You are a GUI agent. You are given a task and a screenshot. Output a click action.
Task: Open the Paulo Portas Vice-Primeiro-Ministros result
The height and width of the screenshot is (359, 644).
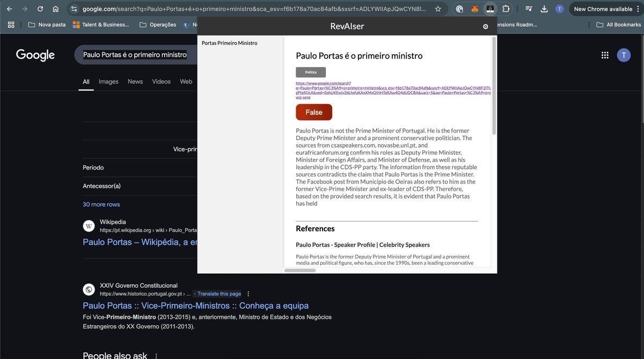pos(195,306)
